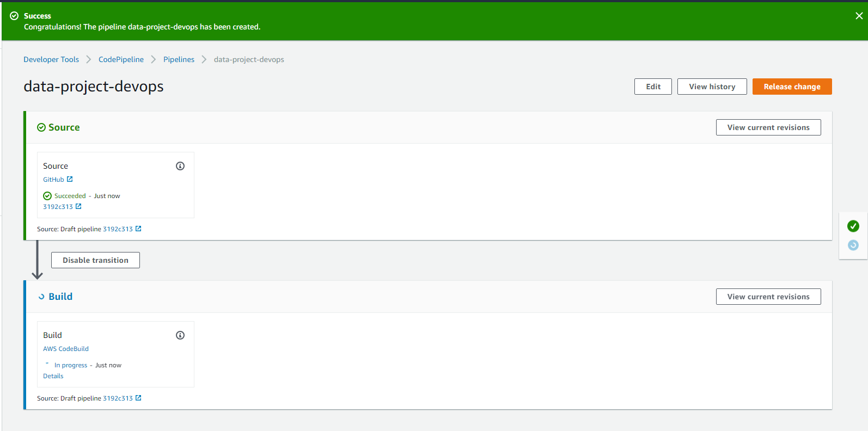Click the data-project-devops page heading
This screenshot has width=868, height=431.
point(94,87)
